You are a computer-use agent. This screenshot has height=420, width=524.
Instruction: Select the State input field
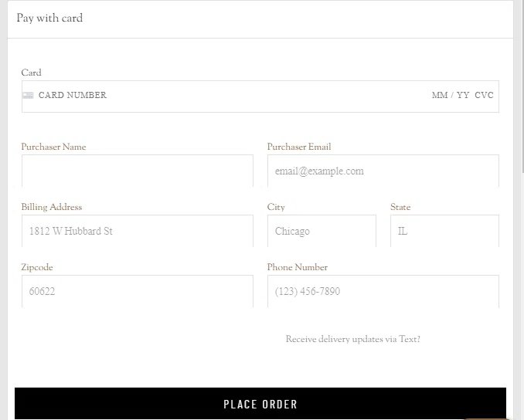click(x=444, y=231)
